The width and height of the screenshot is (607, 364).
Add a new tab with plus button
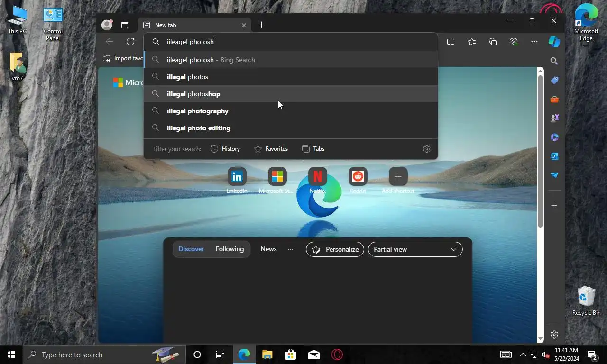coord(261,25)
